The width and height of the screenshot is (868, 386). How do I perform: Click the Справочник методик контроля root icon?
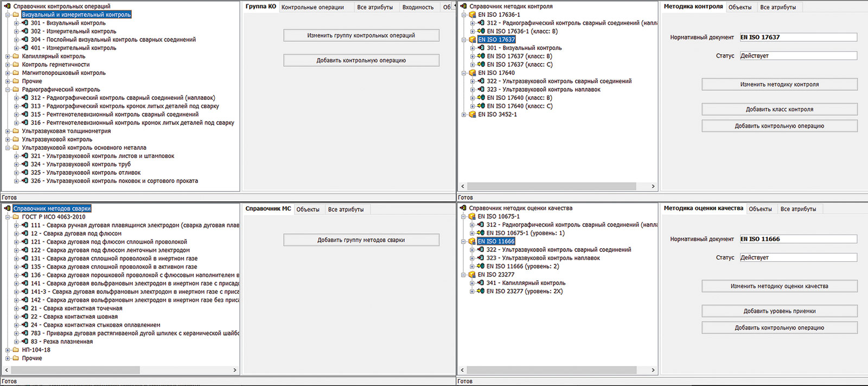463,7
